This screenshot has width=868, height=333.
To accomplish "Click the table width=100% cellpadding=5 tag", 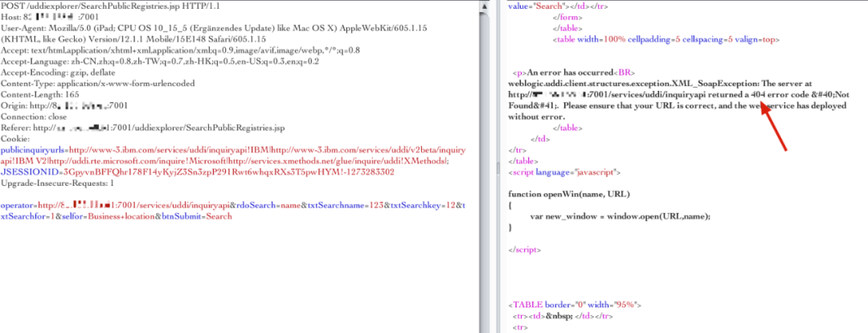I will click(666, 39).
